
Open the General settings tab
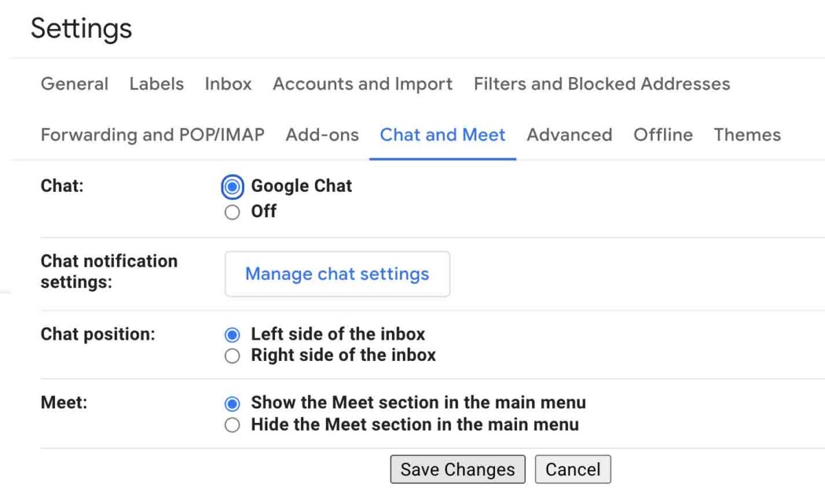pos(74,84)
